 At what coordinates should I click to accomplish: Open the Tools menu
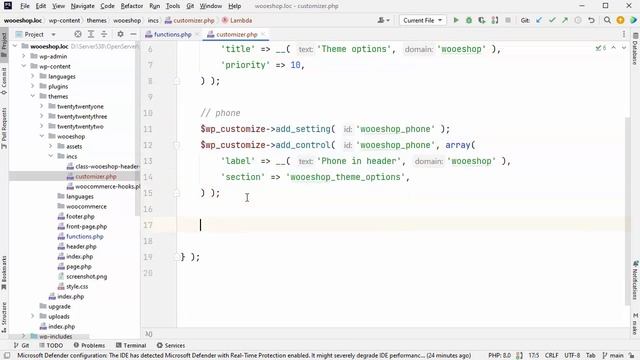[173, 6]
